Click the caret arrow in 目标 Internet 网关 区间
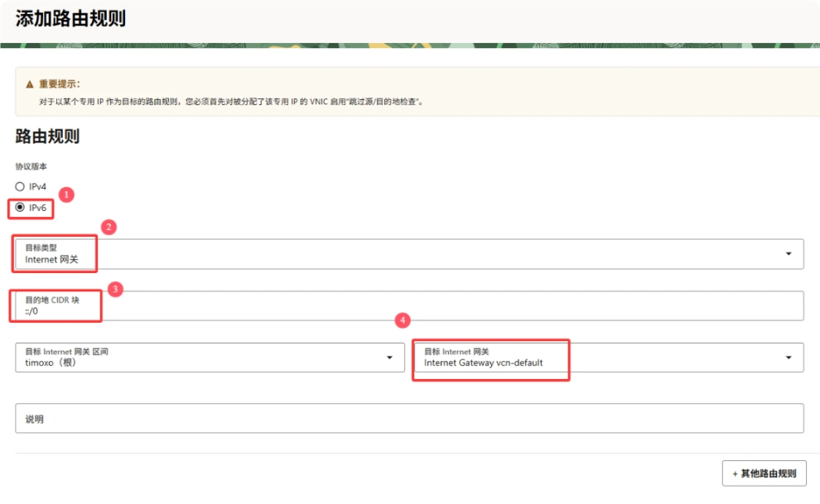 tap(389, 358)
